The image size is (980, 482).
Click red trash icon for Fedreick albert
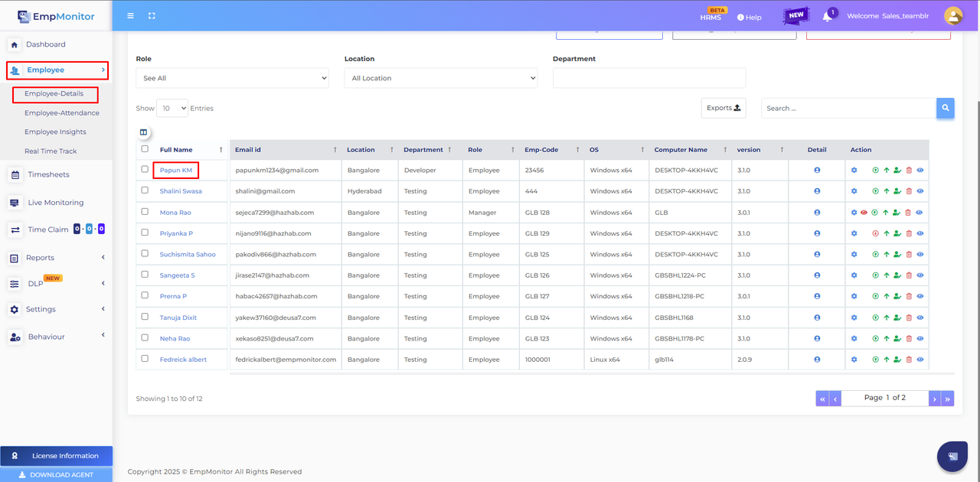point(909,359)
